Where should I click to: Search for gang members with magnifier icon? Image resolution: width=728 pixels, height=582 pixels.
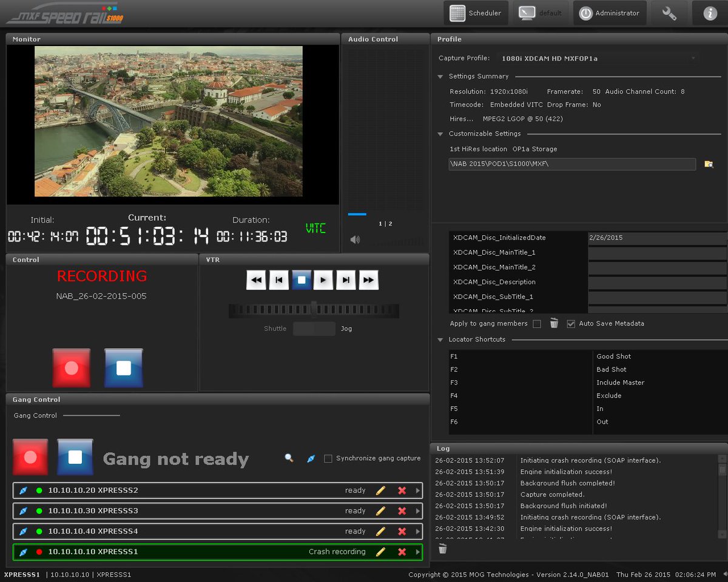(x=289, y=458)
